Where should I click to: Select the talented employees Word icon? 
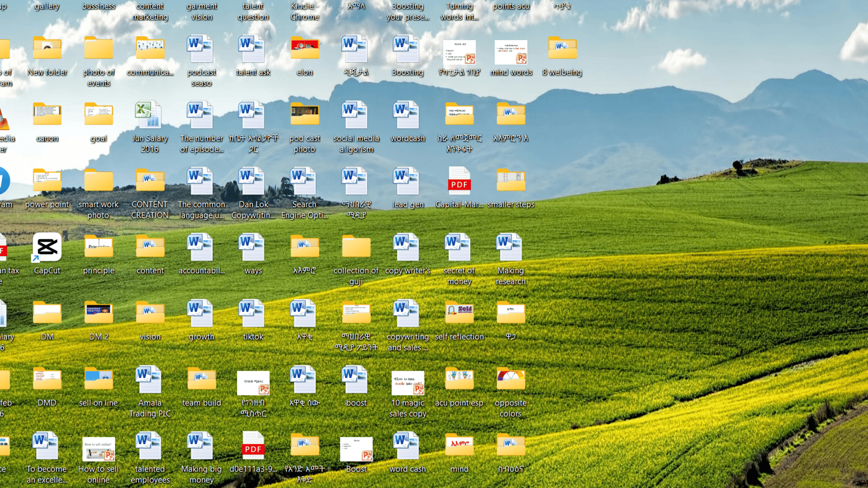pos(150,446)
